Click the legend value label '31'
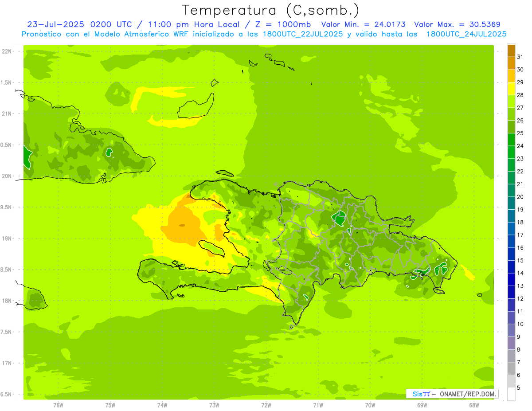 tap(520, 57)
